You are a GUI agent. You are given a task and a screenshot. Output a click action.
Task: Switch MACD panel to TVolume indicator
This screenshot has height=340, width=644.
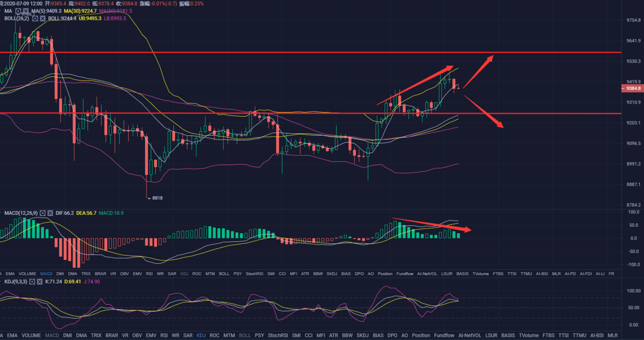481,274
